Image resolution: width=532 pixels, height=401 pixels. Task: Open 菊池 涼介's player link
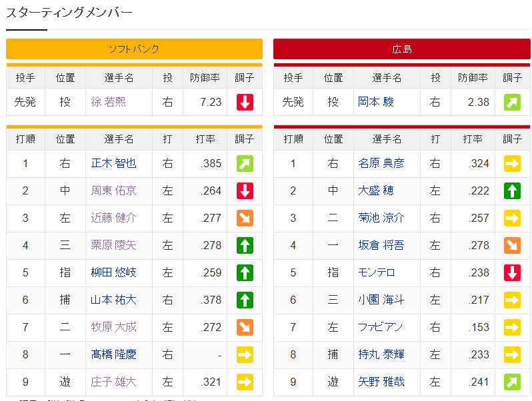(381, 218)
